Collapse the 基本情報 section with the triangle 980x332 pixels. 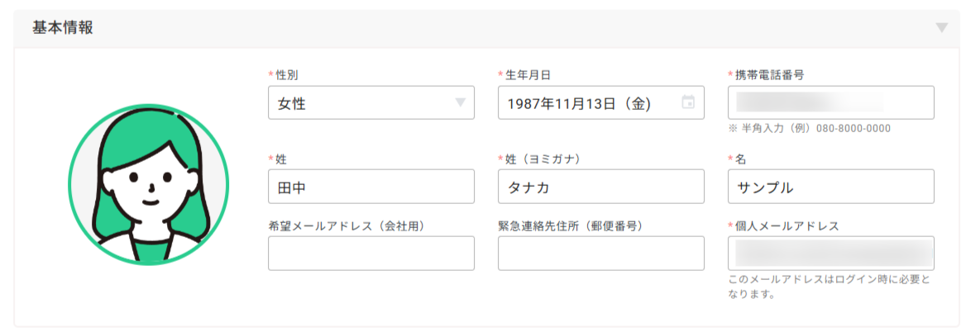coord(941,27)
